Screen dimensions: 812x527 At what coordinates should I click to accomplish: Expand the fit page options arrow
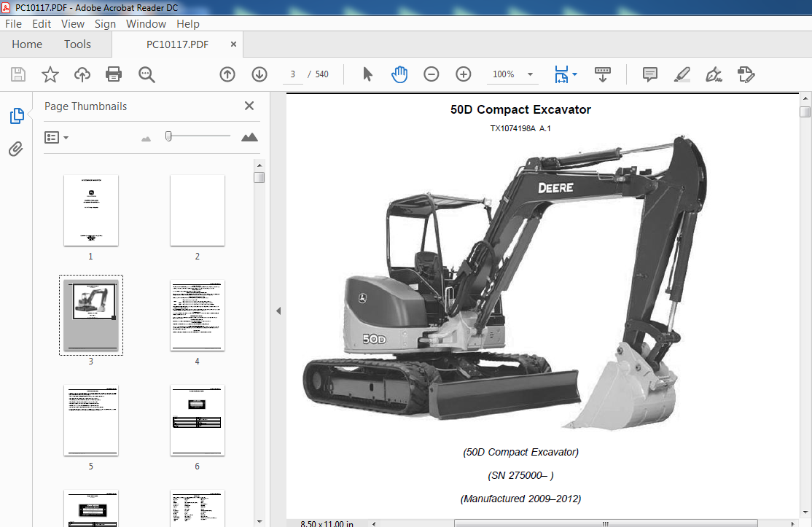coord(575,74)
